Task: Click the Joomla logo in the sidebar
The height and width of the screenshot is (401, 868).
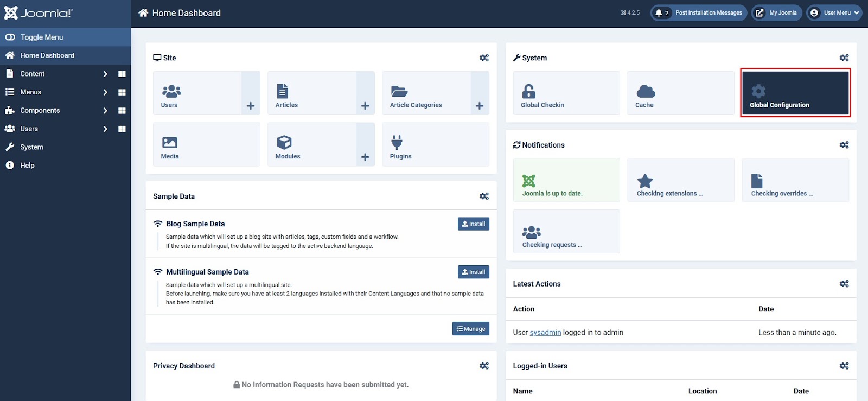Action: [x=38, y=13]
